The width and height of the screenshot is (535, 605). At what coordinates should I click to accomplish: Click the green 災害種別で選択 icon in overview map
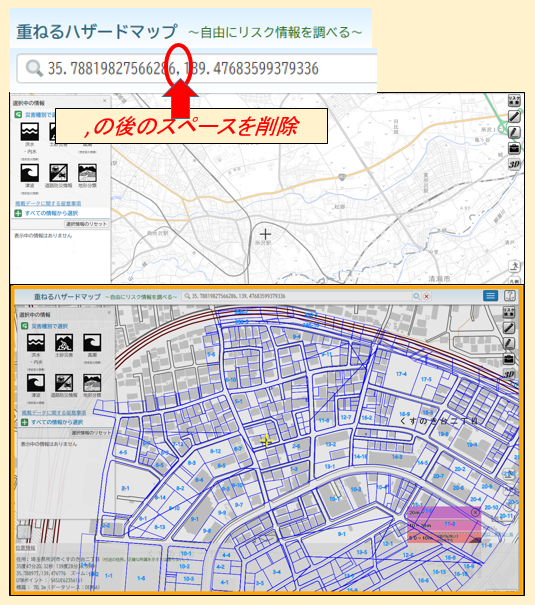coord(18,115)
